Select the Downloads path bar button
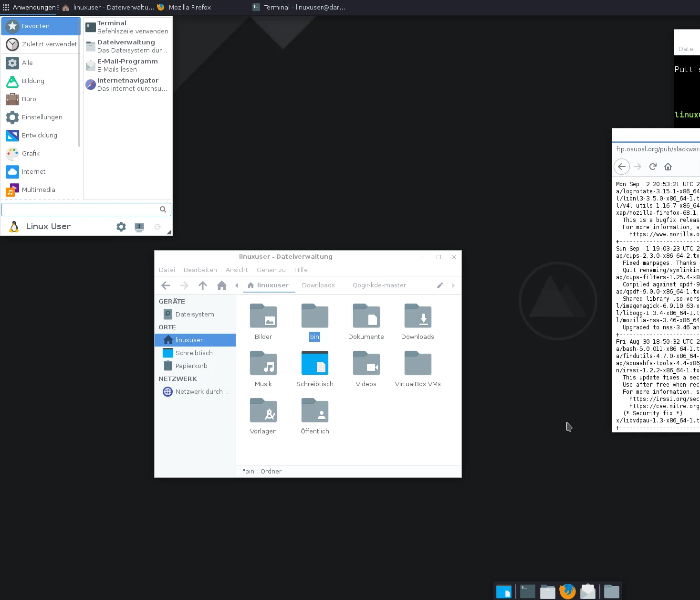Image resolution: width=700 pixels, height=600 pixels. pos(318,285)
